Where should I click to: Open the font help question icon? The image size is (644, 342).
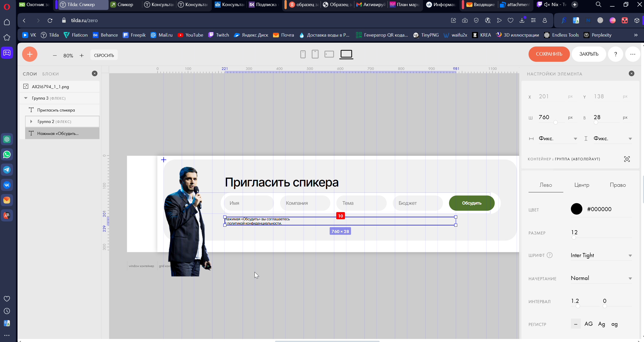550,255
